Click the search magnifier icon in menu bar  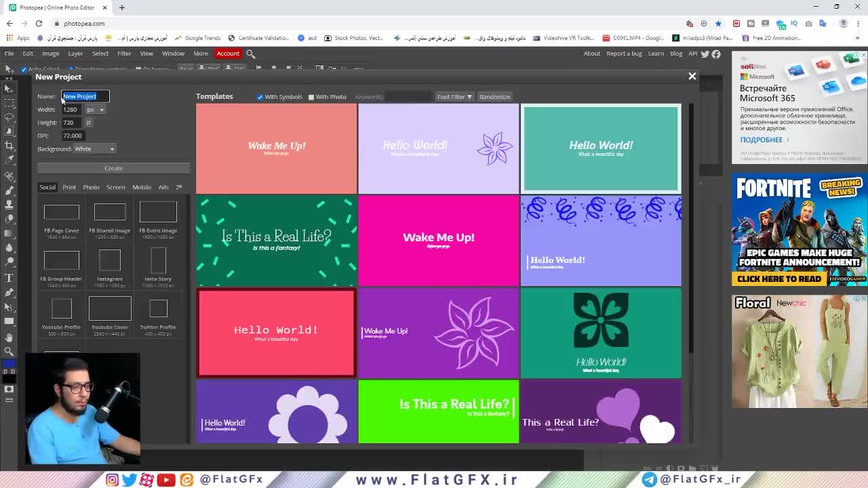(250, 54)
